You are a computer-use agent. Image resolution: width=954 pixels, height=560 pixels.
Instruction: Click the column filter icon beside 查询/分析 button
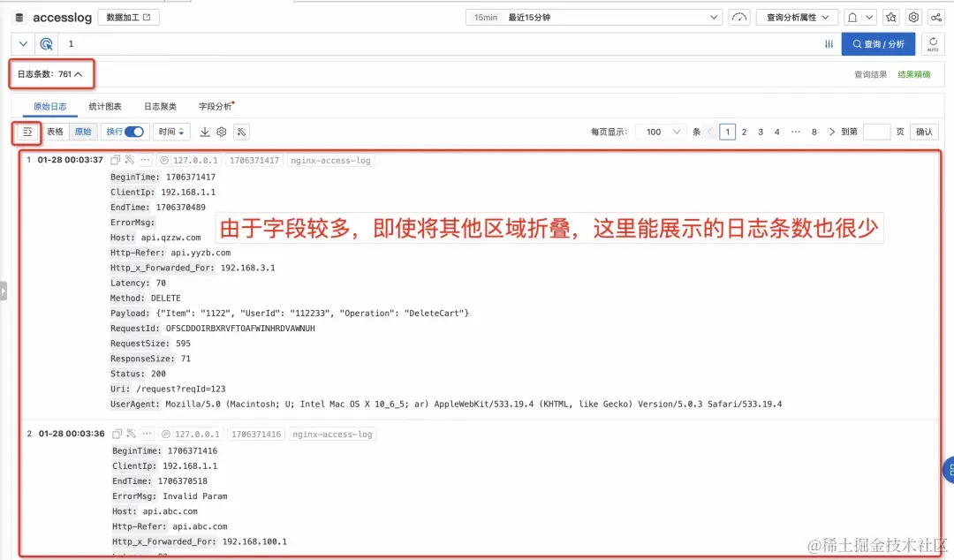click(829, 43)
